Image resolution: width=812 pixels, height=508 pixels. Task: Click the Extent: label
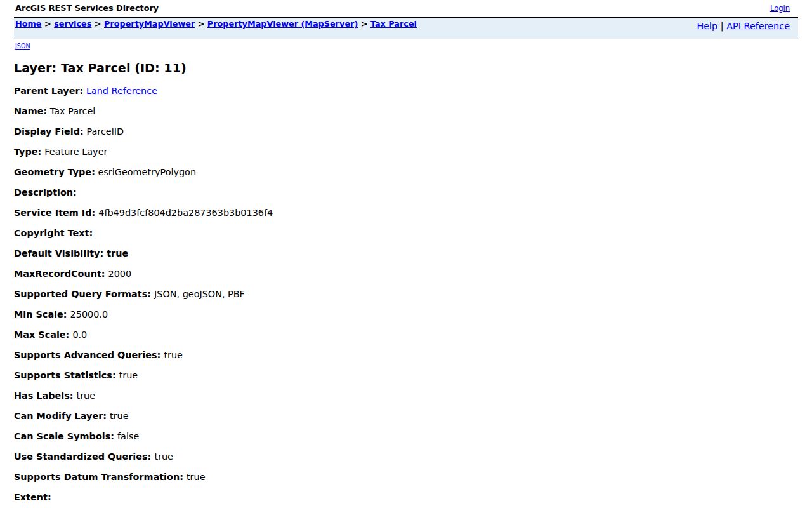[x=32, y=497]
